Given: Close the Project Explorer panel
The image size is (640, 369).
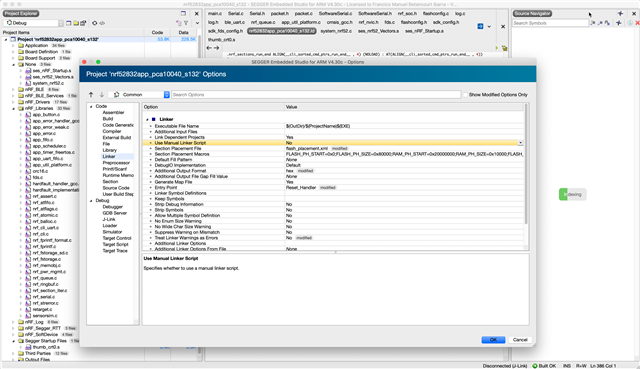Looking at the screenshot, I should pos(196,13).
